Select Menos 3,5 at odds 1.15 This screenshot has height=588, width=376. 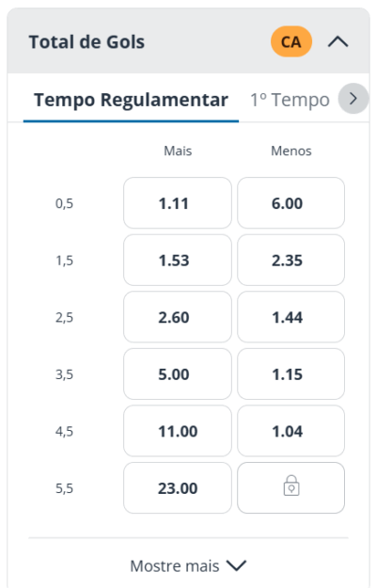coord(291,373)
